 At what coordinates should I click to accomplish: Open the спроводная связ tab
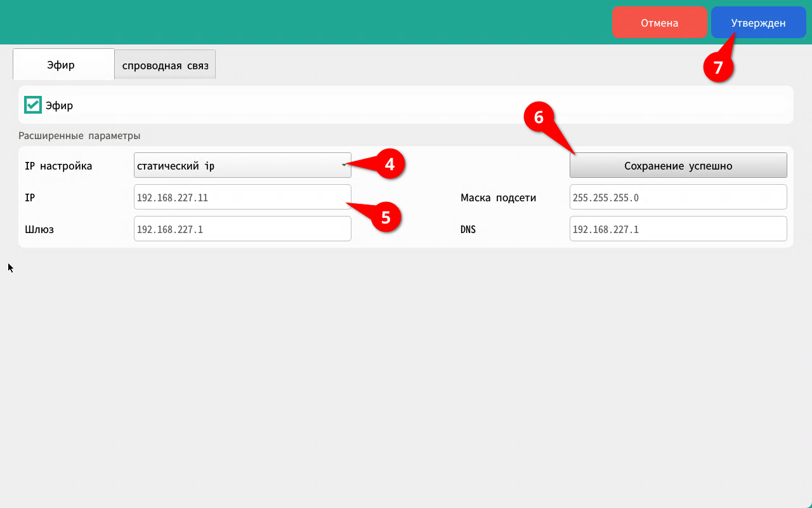pyautogui.click(x=165, y=65)
